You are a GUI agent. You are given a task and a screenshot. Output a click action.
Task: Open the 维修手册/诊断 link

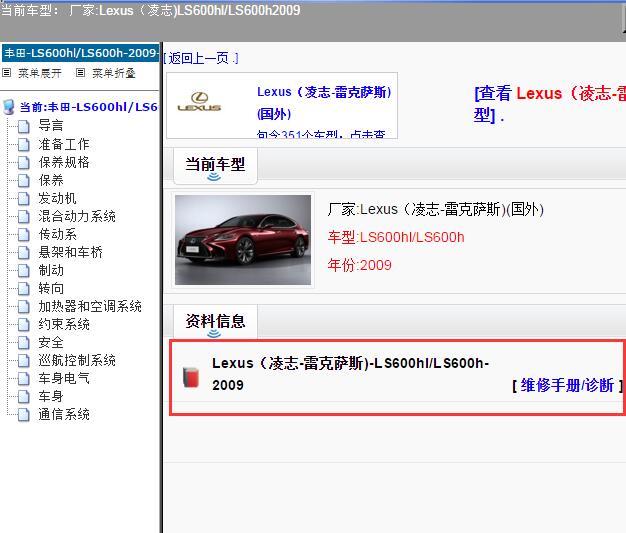click(x=567, y=385)
